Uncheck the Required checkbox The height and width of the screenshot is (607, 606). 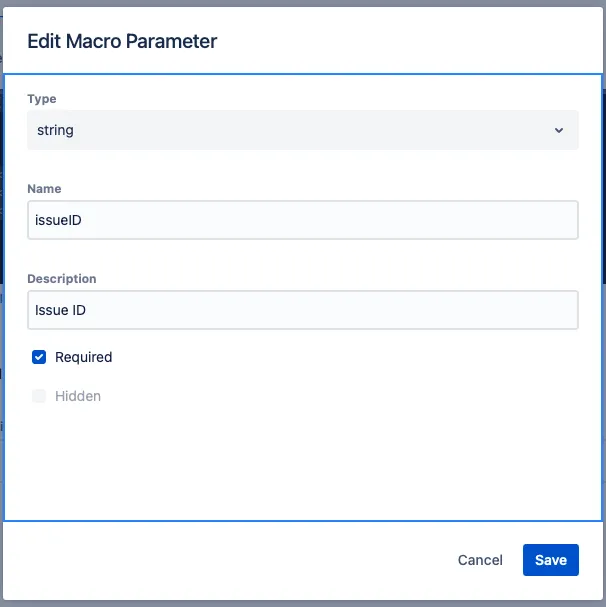coord(39,357)
